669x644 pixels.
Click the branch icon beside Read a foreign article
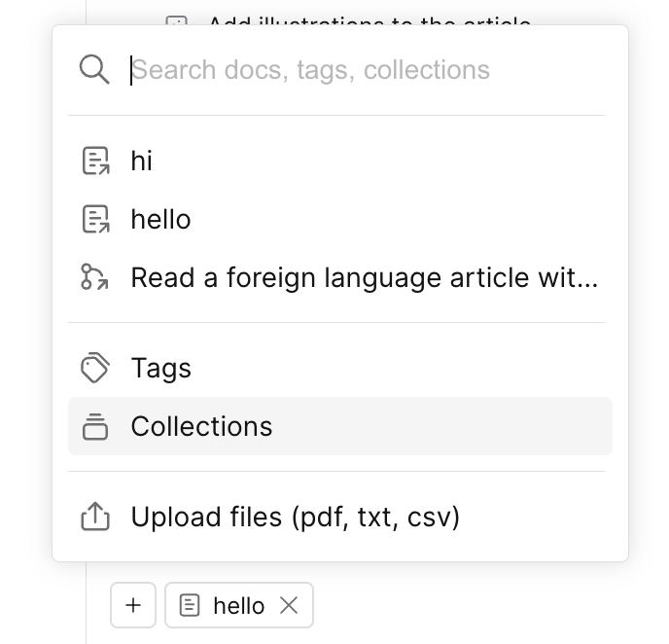[94, 277]
